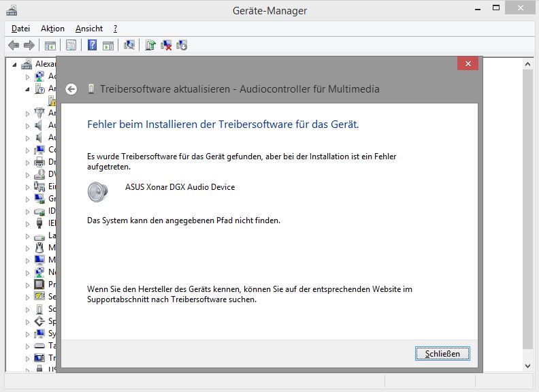
Task: Open the Datei menu
Action: [x=20, y=29]
